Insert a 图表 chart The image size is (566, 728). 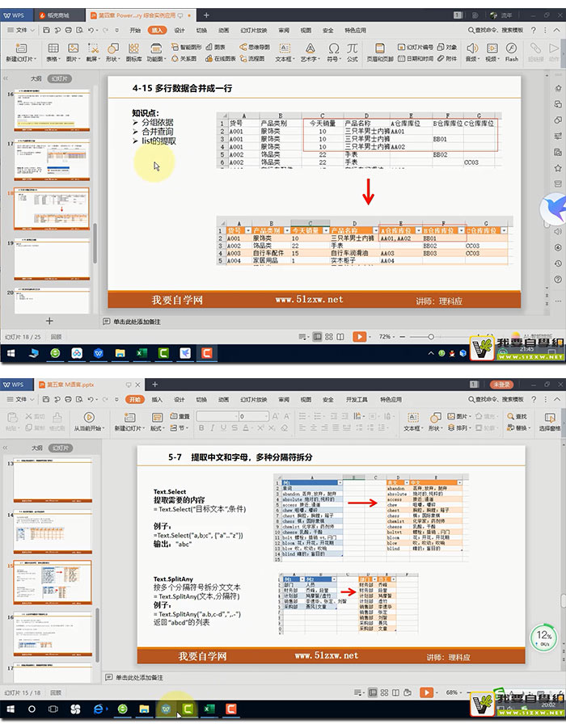coord(216,47)
